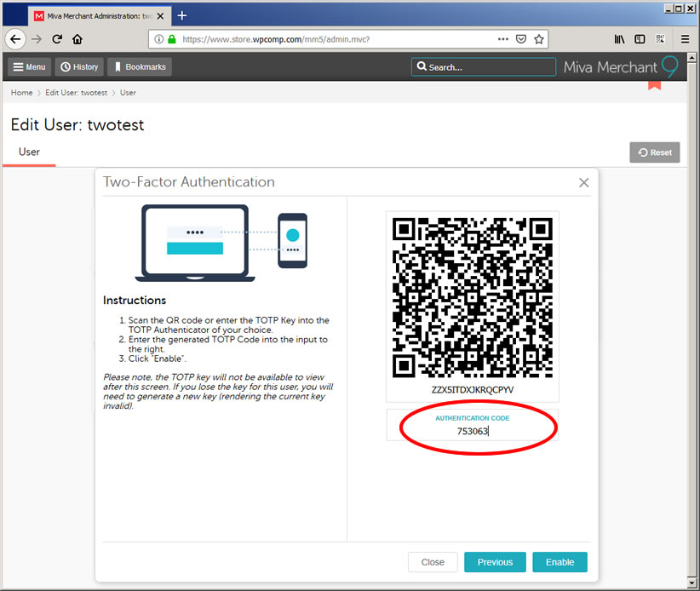The height and width of the screenshot is (591, 700).
Task: Click the browser back arrow button
Action: point(15,39)
